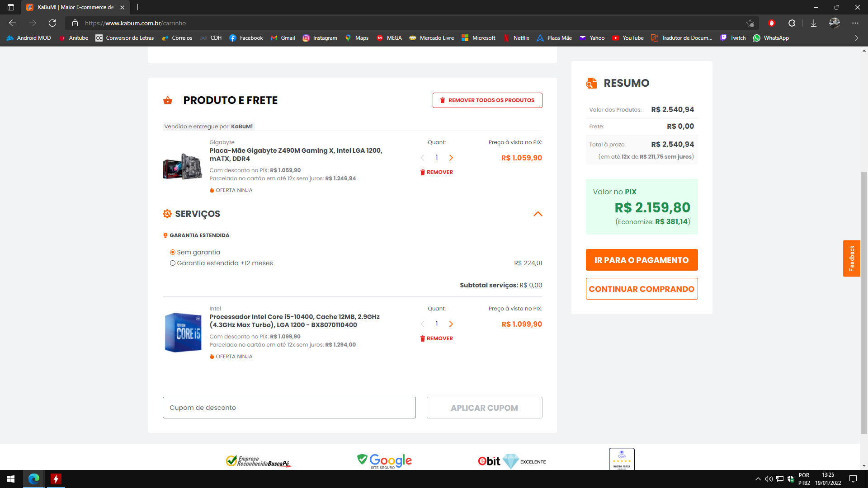This screenshot has height=488, width=868.
Task: Click Aplicar Cupom button
Action: click(484, 408)
